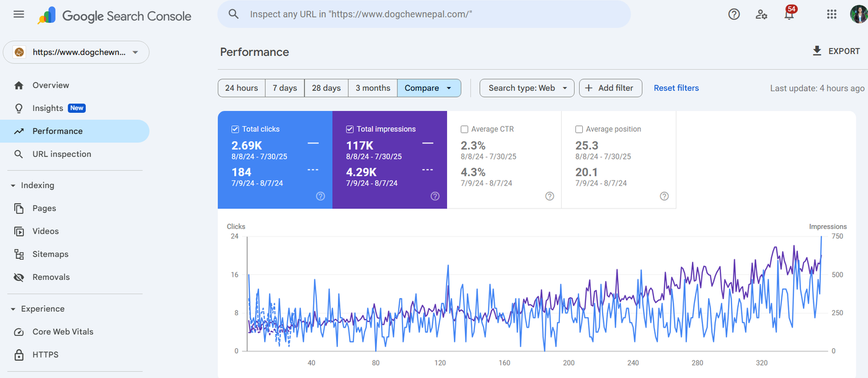This screenshot has height=378, width=868.
Task: Collapse the Indexing section
Action: [x=13, y=186]
